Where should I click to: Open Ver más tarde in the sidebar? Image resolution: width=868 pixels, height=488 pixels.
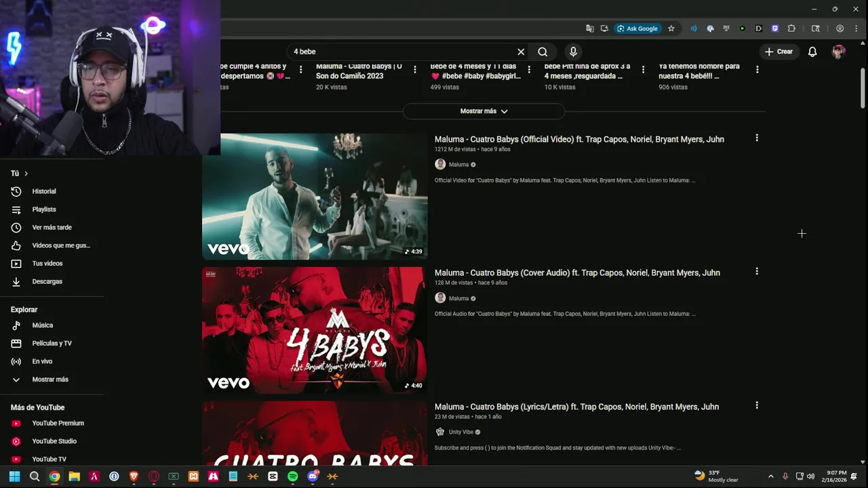click(52, 227)
